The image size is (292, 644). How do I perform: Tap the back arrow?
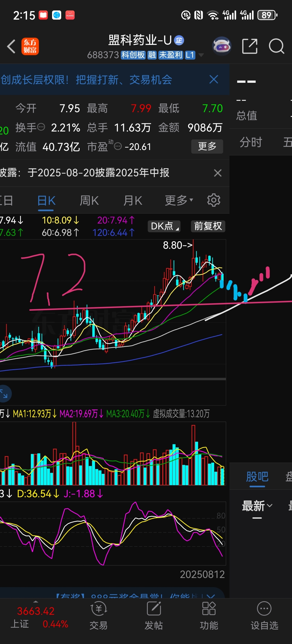pos(12,46)
